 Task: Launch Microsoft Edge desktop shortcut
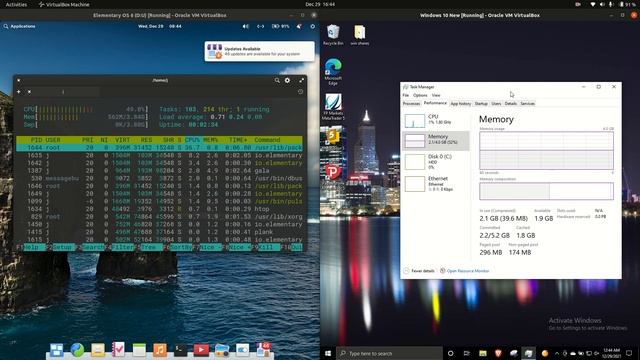[x=333, y=71]
